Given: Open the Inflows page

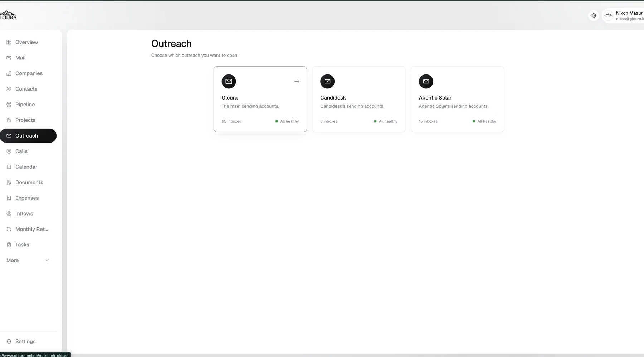Looking at the screenshot, I should (x=28, y=213).
